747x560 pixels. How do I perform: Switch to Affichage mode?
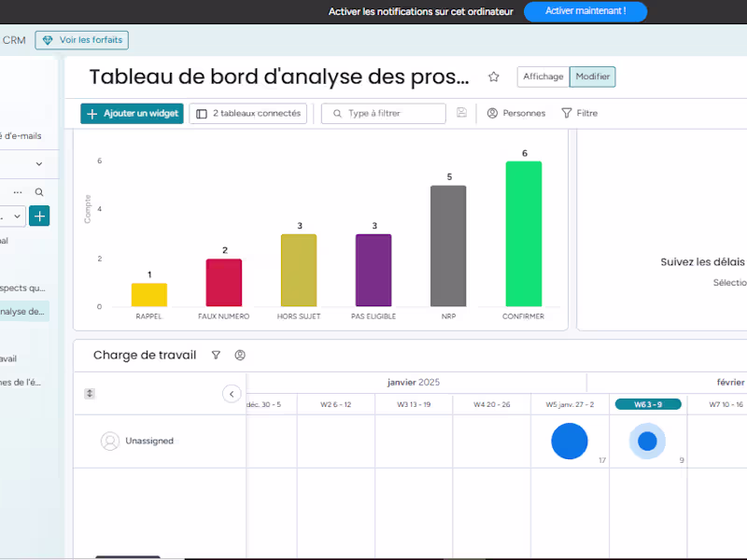point(543,77)
